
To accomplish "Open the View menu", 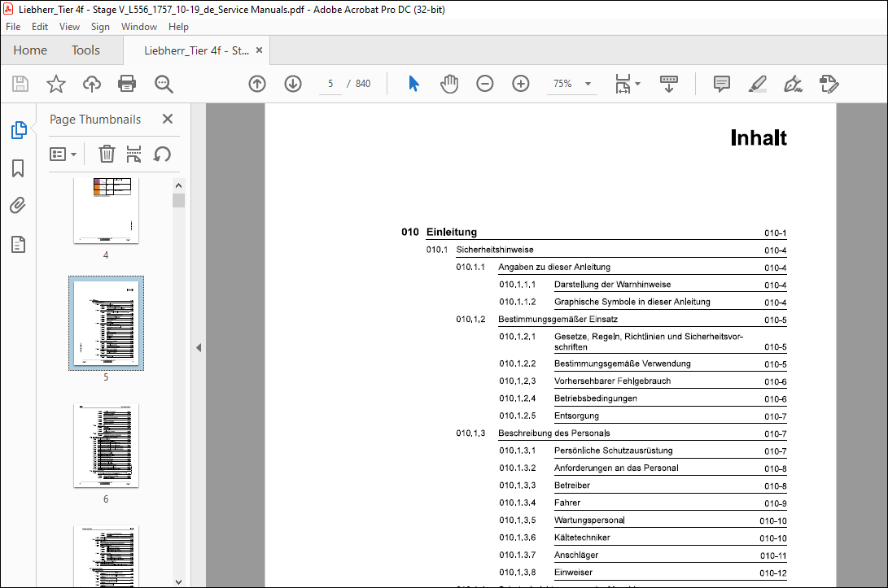I will [x=70, y=27].
